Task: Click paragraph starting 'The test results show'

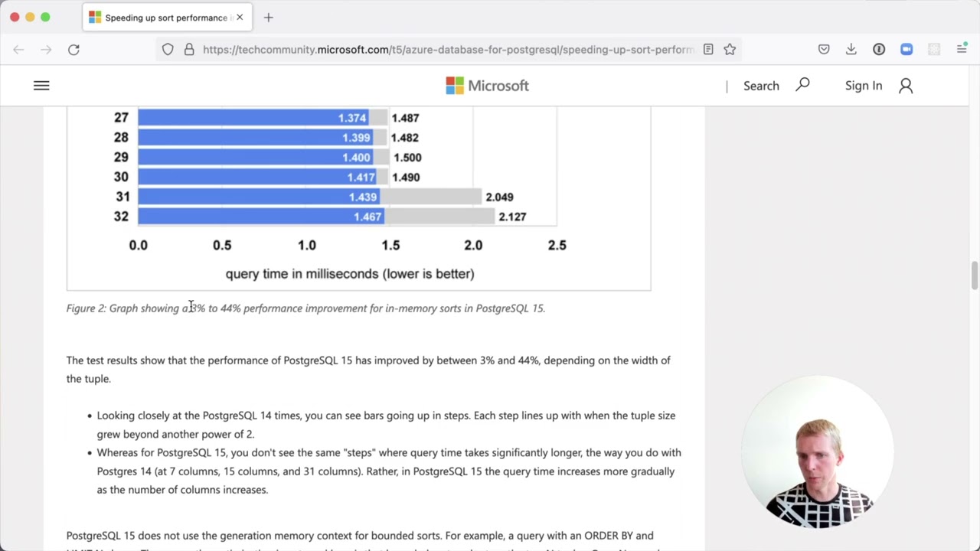Action: point(368,370)
